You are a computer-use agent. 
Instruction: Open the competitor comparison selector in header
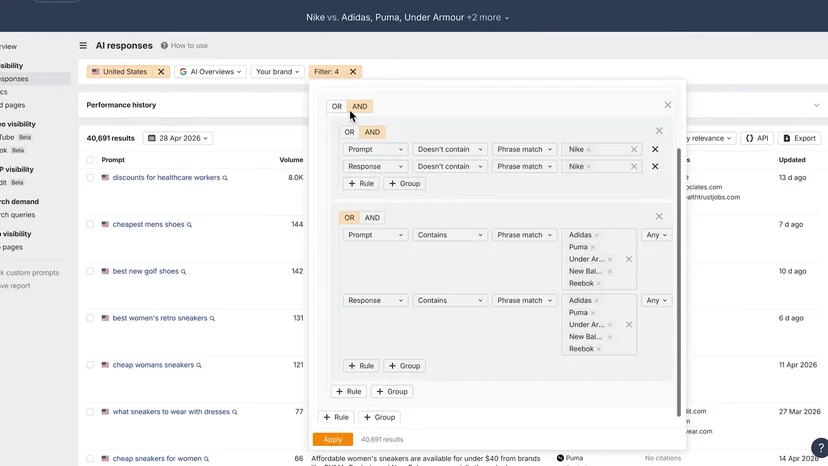pyautogui.click(x=408, y=17)
